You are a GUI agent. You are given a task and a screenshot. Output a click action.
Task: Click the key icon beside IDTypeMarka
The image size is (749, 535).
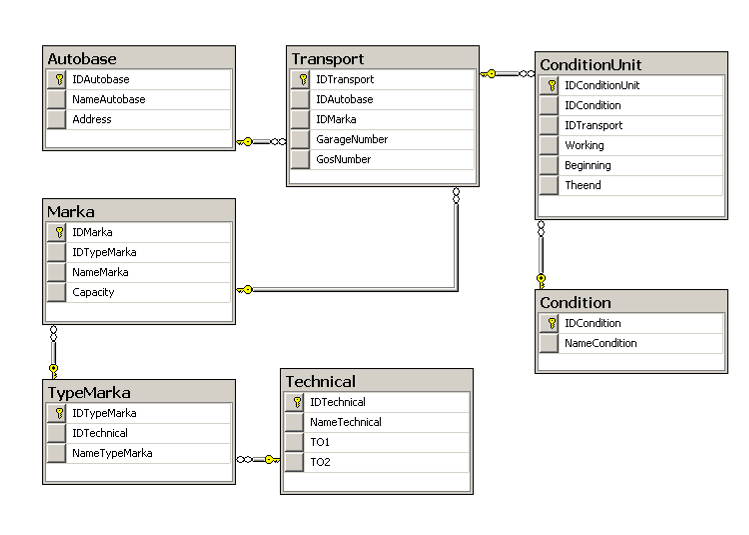click(57, 413)
